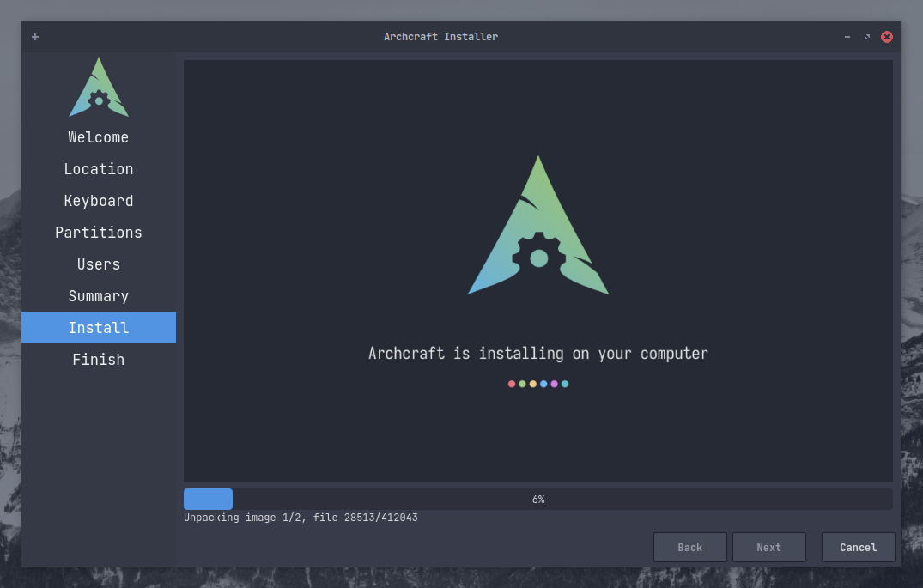Select the Finish step in the sidebar
Image resolution: width=923 pixels, height=588 pixels.
98,360
